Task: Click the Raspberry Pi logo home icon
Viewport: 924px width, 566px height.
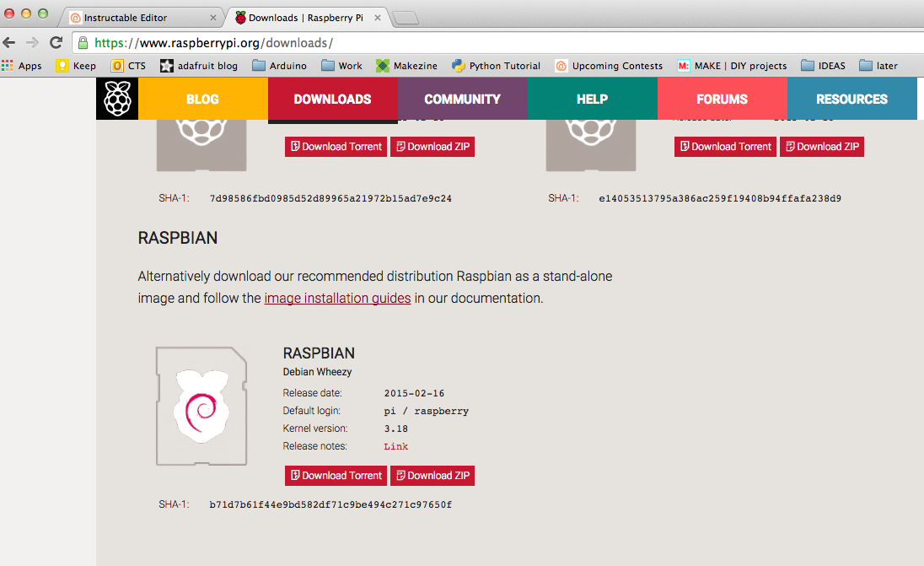Action: pos(117,99)
